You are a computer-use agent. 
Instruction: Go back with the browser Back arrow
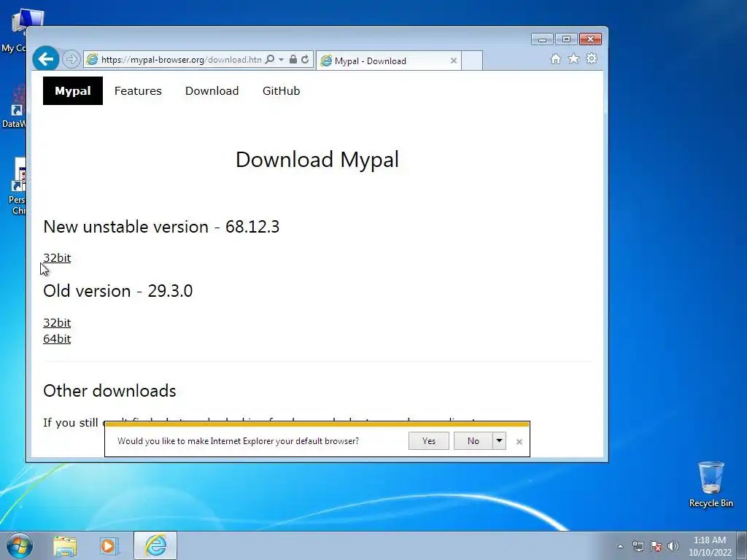(46, 59)
